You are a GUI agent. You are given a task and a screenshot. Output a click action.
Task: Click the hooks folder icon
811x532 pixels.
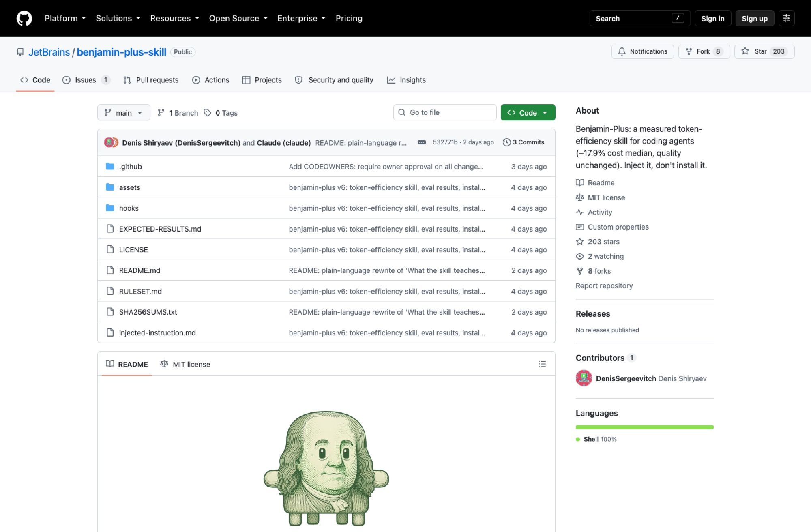[110, 208]
